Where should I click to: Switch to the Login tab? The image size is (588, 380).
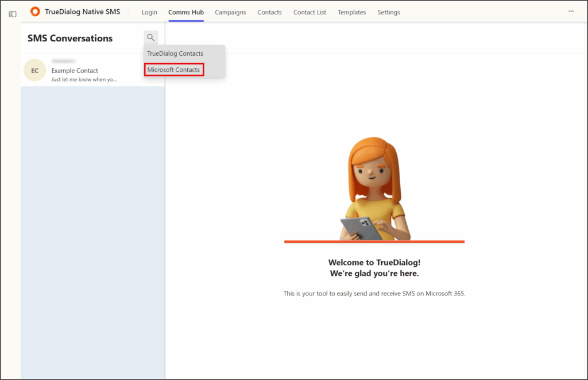pyautogui.click(x=149, y=12)
